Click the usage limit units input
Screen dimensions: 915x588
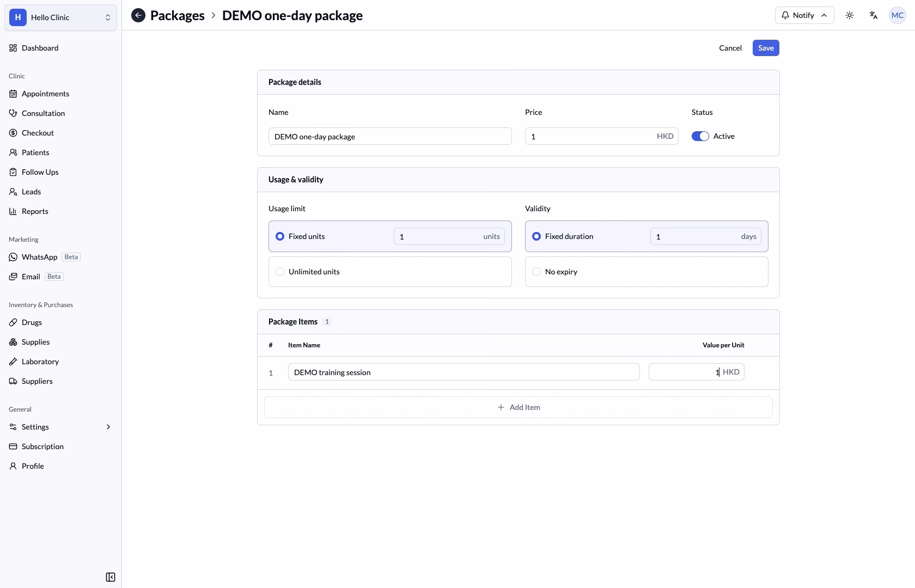[449, 236]
